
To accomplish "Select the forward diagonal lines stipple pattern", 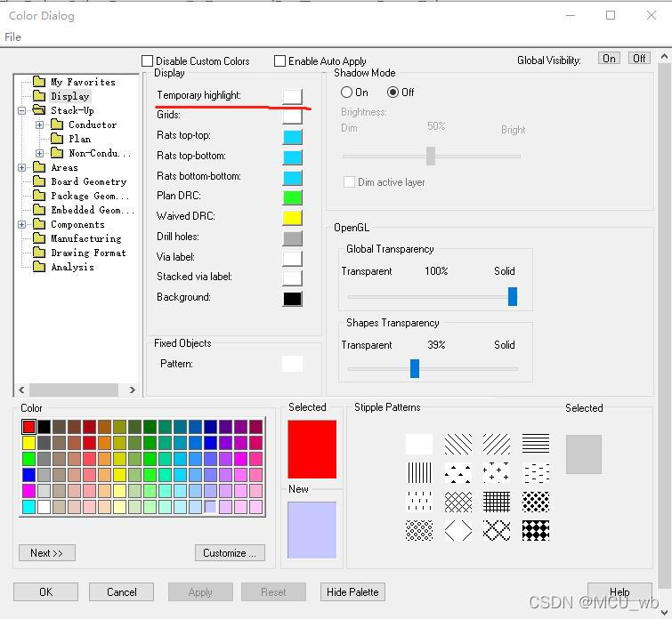I will coord(497,444).
